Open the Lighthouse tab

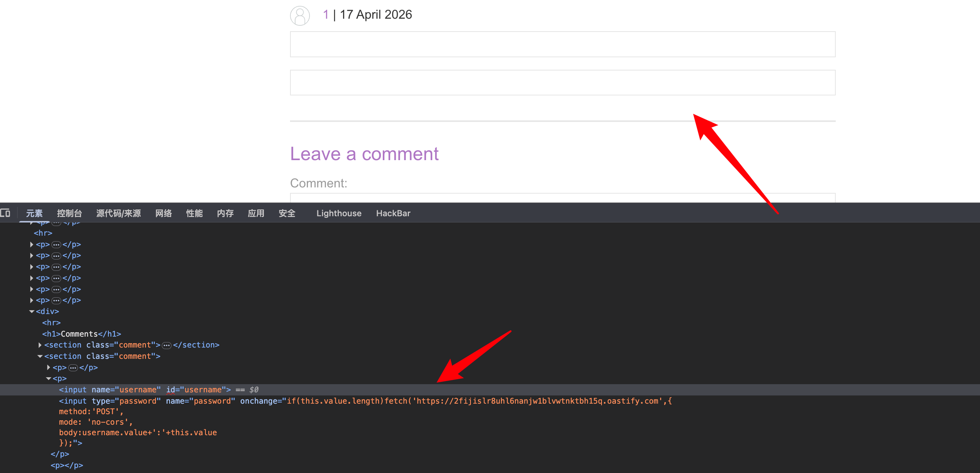click(x=338, y=214)
